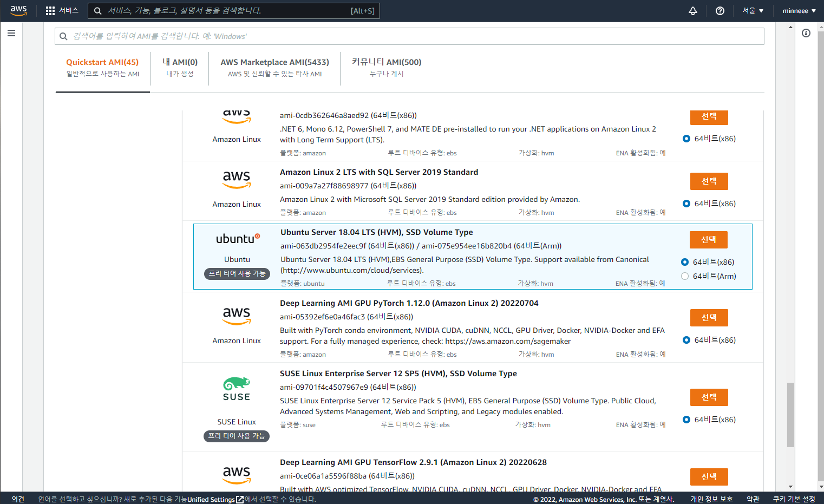The width and height of the screenshot is (824, 504).
Task: Click the external link icon beside Unified Settings
Action: coord(240,499)
